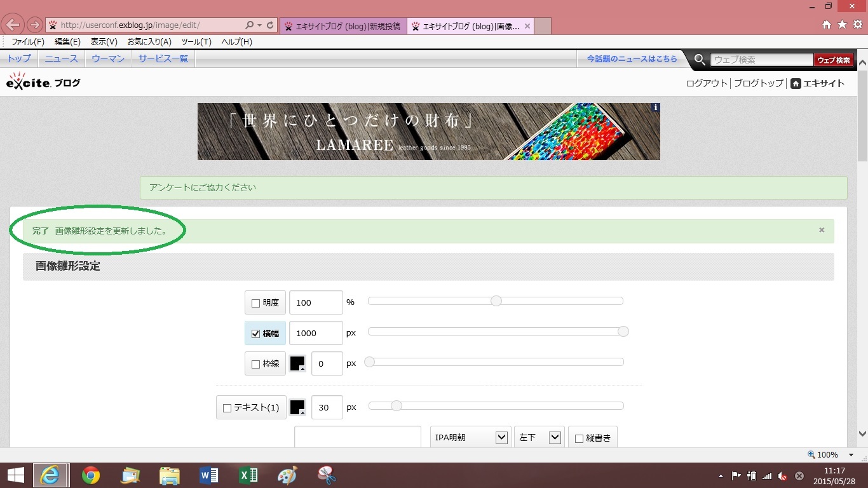
Task: Click the grey X tray icon
Action: [x=799, y=475]
